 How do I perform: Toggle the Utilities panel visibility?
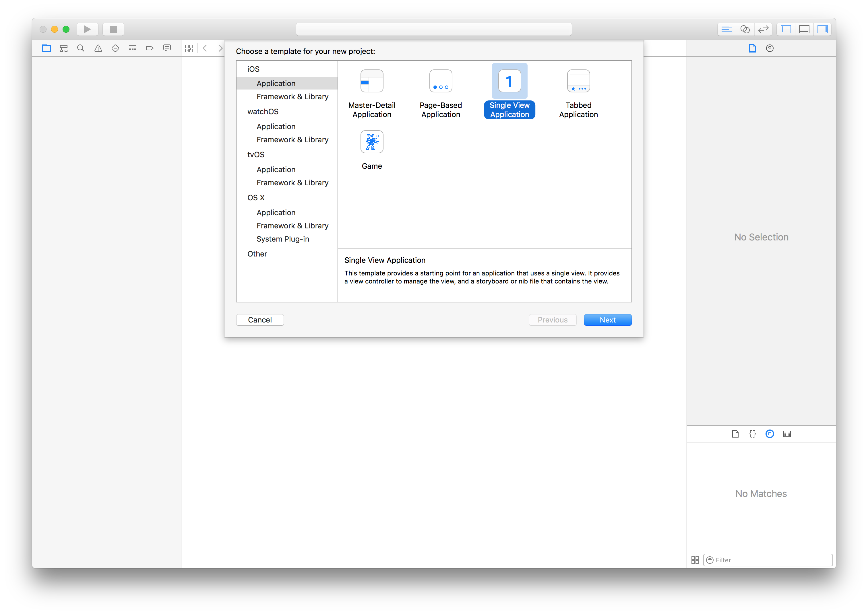click(x=822, y=30)
